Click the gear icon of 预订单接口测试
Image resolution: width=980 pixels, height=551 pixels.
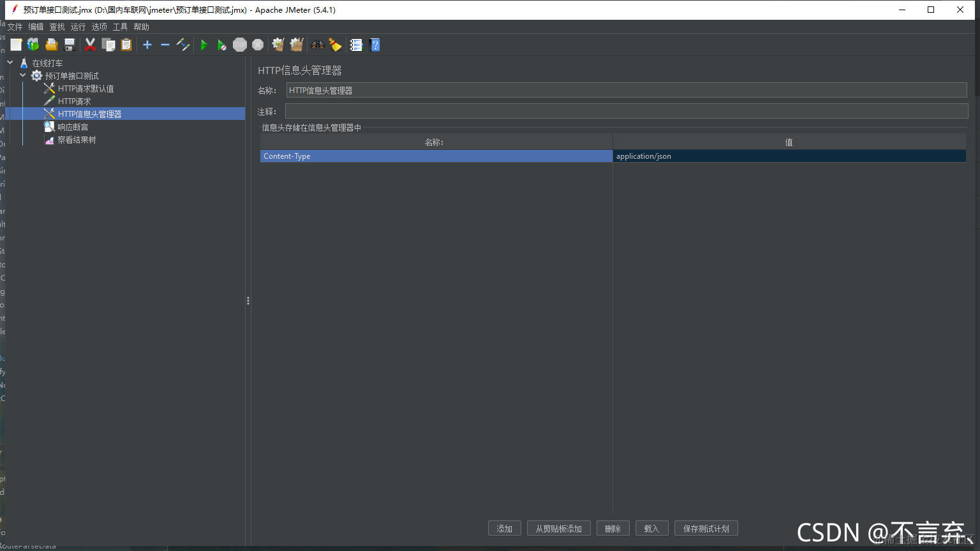click(36, 76)
